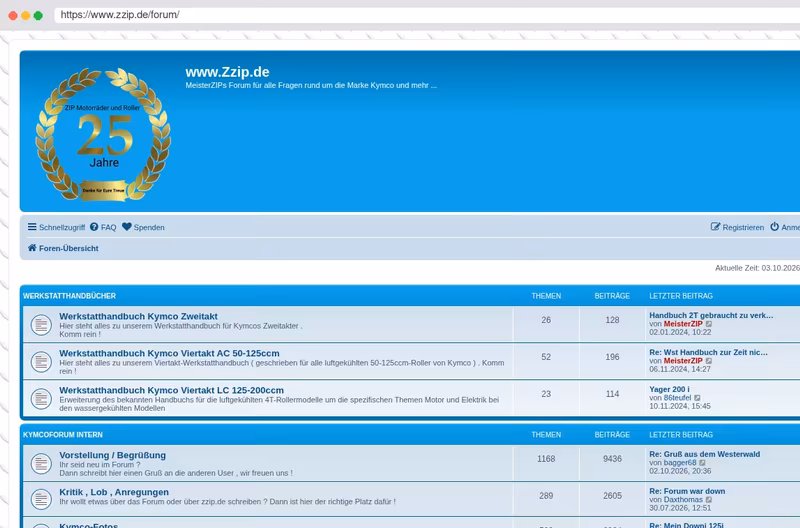Open MeisterZIP profile in Zweitakt row
This screenshot has height=528, width=800.
(x=683, y=324)
